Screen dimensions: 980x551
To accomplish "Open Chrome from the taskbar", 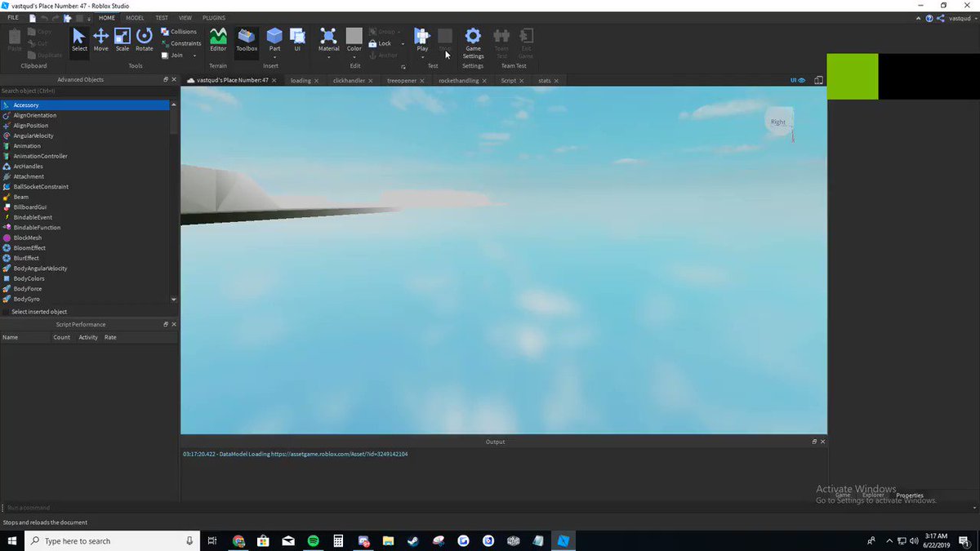I will point(238,540).
